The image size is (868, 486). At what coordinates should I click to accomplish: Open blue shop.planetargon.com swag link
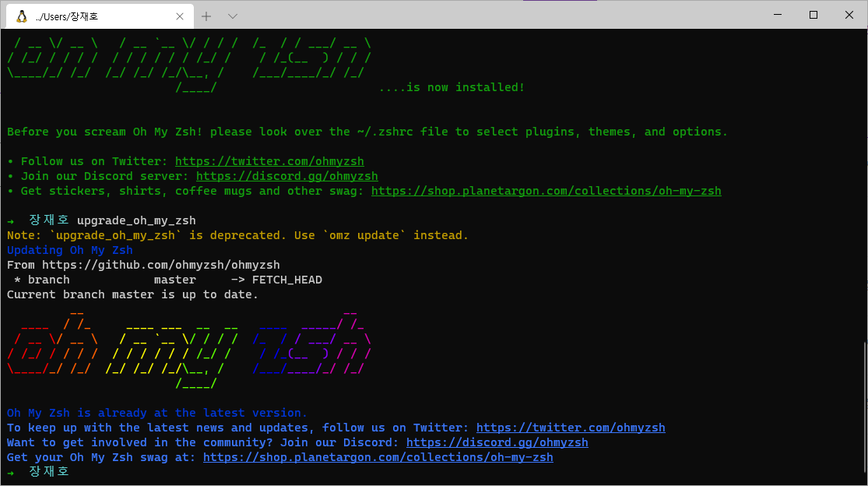[x=378, y=457]
